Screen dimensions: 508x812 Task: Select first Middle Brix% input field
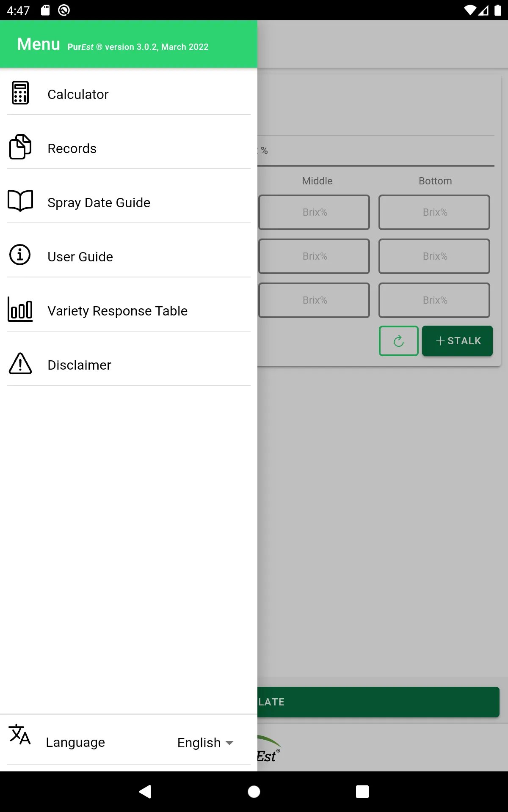[x=314, y=212]
